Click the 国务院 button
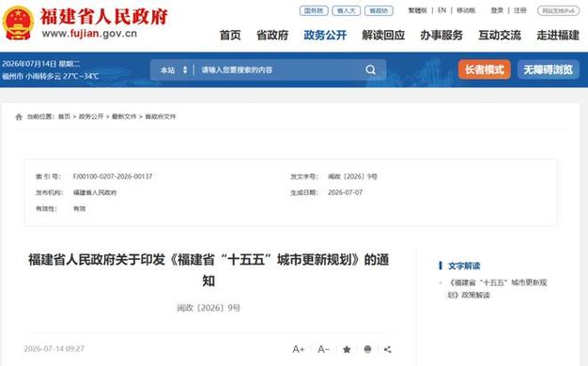The height and width of the screenshot is (366, 588). [x=314, y=10]
